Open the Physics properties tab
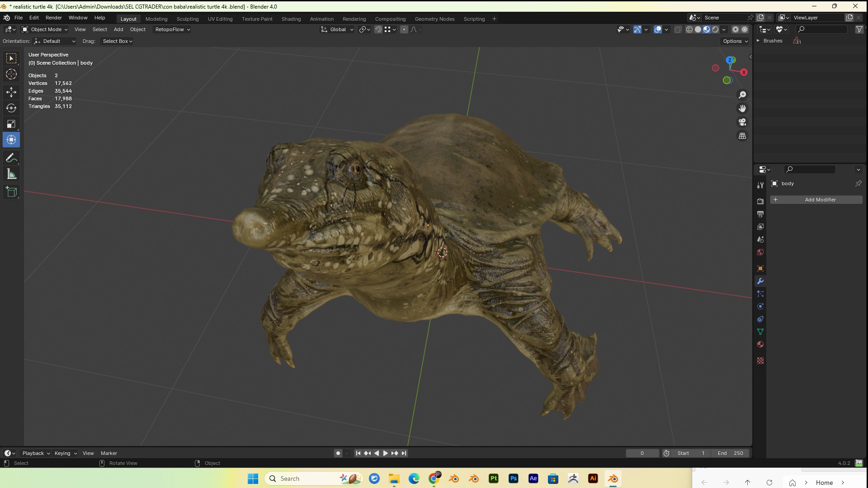Screen dimensions: 868x488 click(760, 306)
